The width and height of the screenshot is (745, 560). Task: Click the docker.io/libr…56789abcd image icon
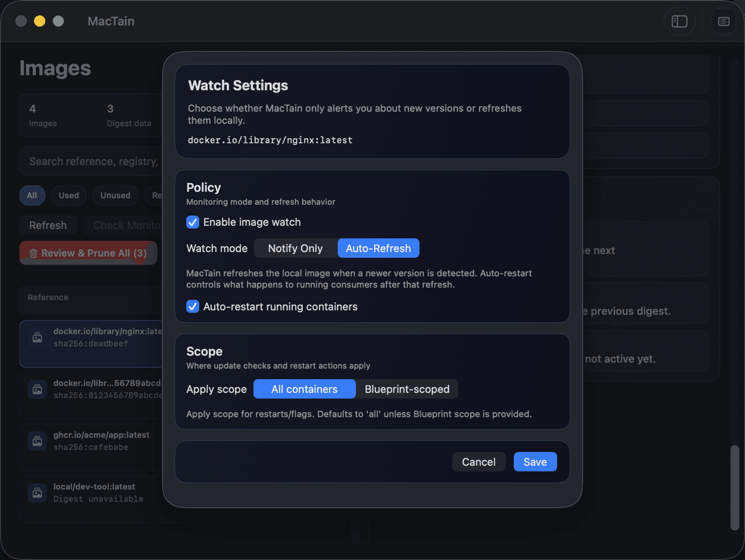click(x=37, y=389)
